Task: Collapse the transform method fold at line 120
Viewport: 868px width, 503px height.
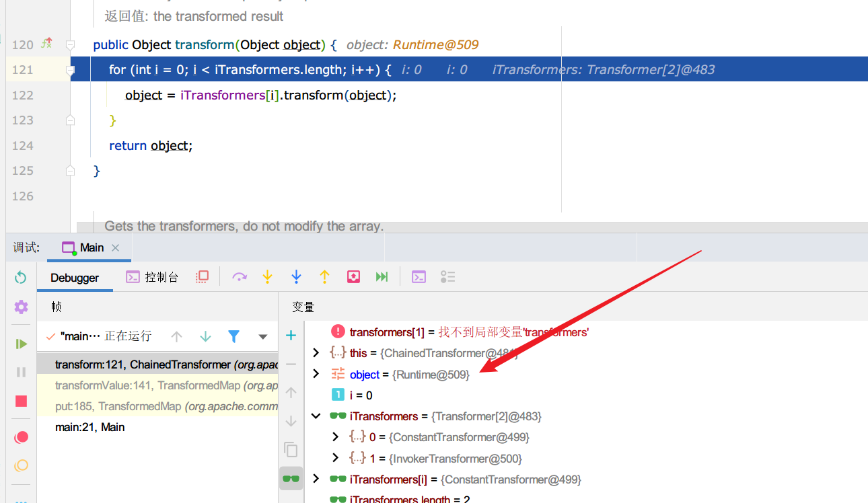Action: 70,44
